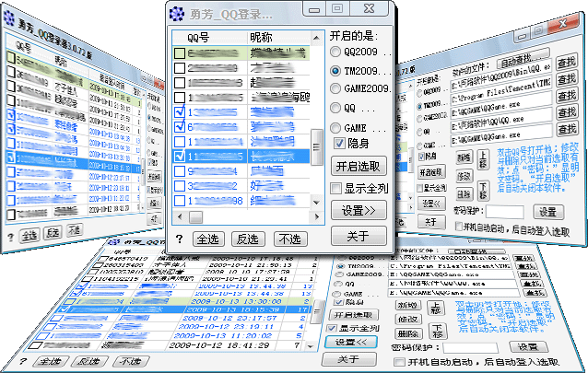Click 全选 in the bottom window

click(x=51, y=361)
